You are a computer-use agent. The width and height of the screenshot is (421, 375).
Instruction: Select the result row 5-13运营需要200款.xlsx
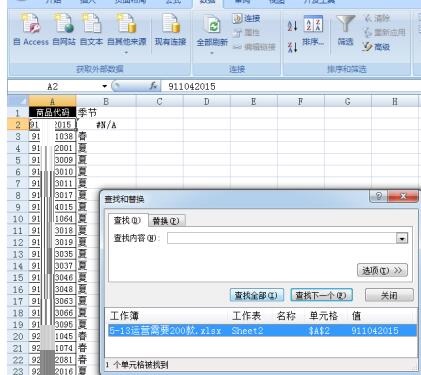262,331
